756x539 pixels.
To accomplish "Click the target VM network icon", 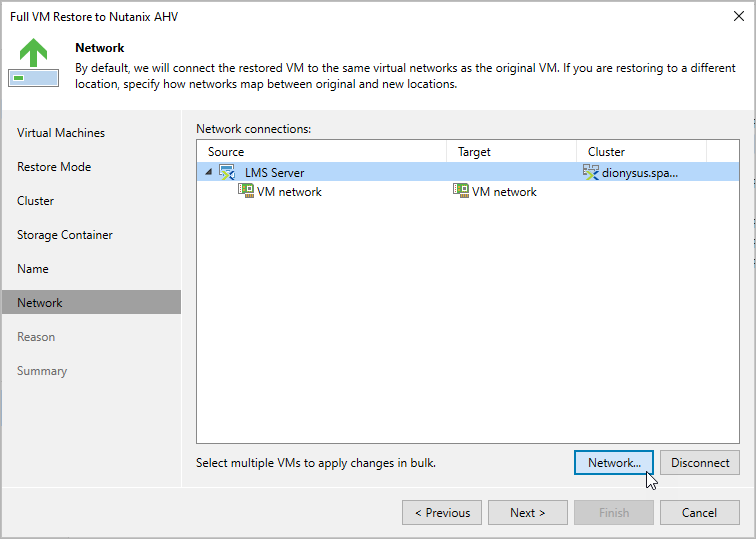I will (461, 191).
